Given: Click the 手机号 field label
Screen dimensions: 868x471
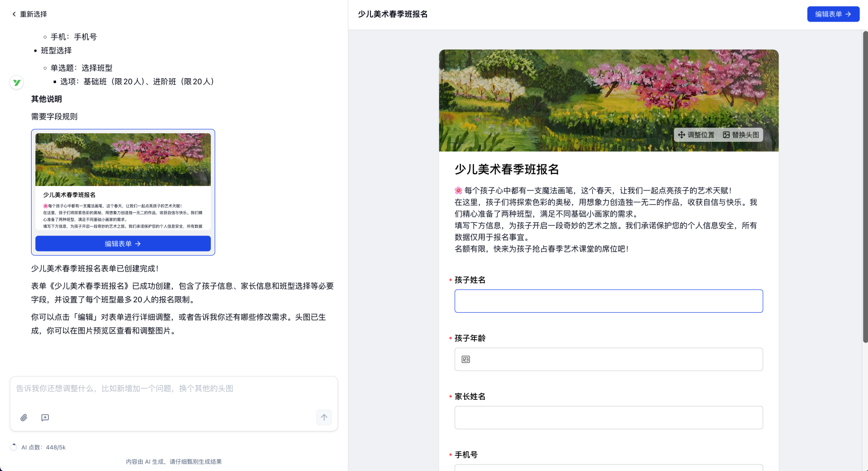Looking at the screenshot, I should [466, 455].
